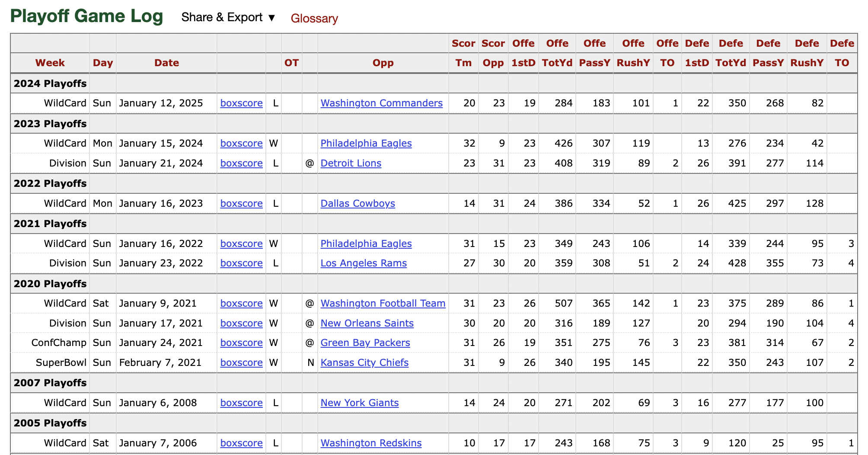This screenshot has width=868, height=455.
Task: Sort table by Day column header
Action: tap(103, 63)
